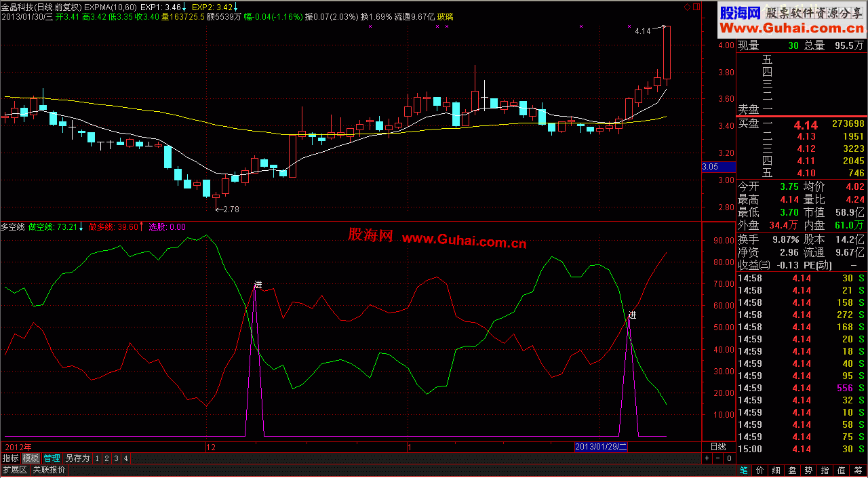868x478 pixels.
Task: Switch to the 值 tab
Action: [842, 470]
